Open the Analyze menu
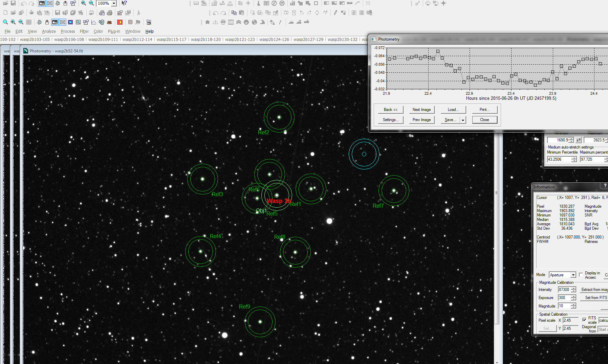The height and width of the screenshot is (364, 608). pyautogui.click(x=49, y=31)
